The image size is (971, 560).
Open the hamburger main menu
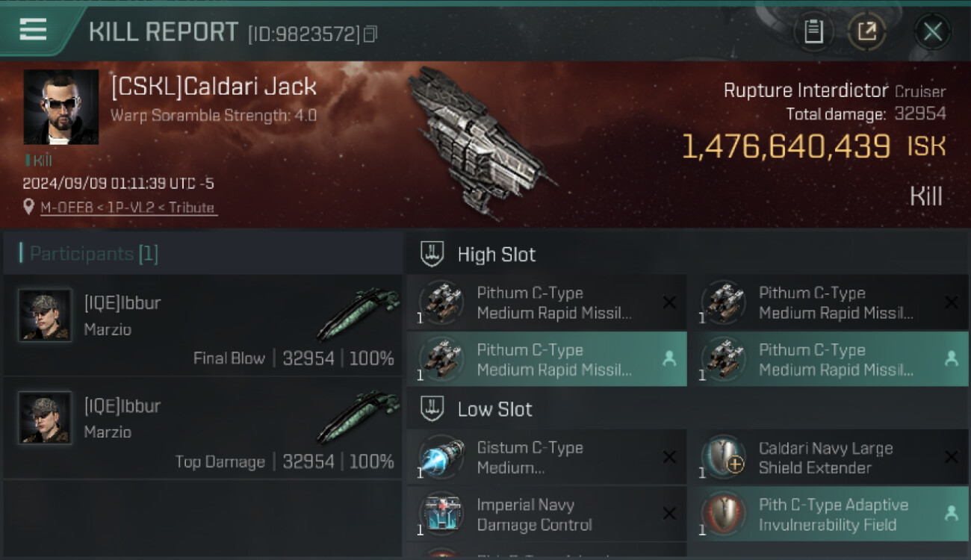33,29
